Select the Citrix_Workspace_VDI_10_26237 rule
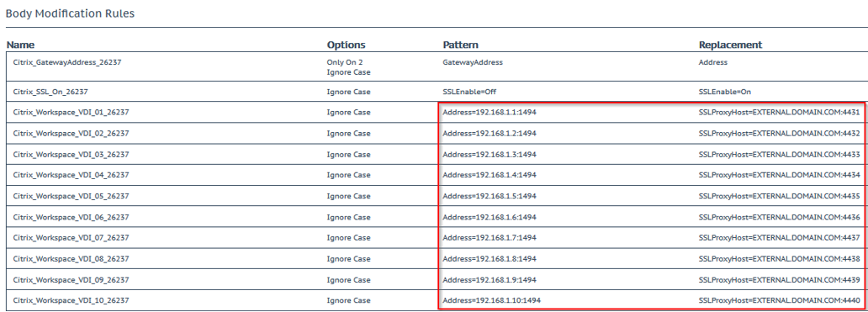 pos(71,300)
